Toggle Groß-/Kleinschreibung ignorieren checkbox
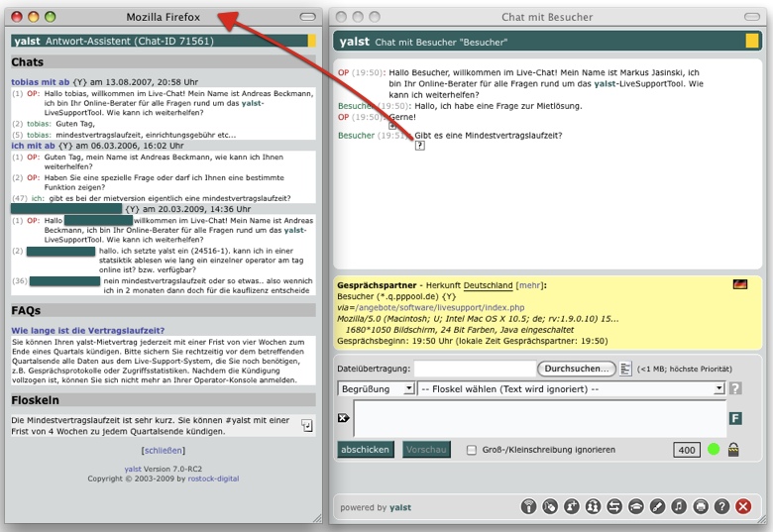Viewport: 773px width, 532px height. coord(472,450)
